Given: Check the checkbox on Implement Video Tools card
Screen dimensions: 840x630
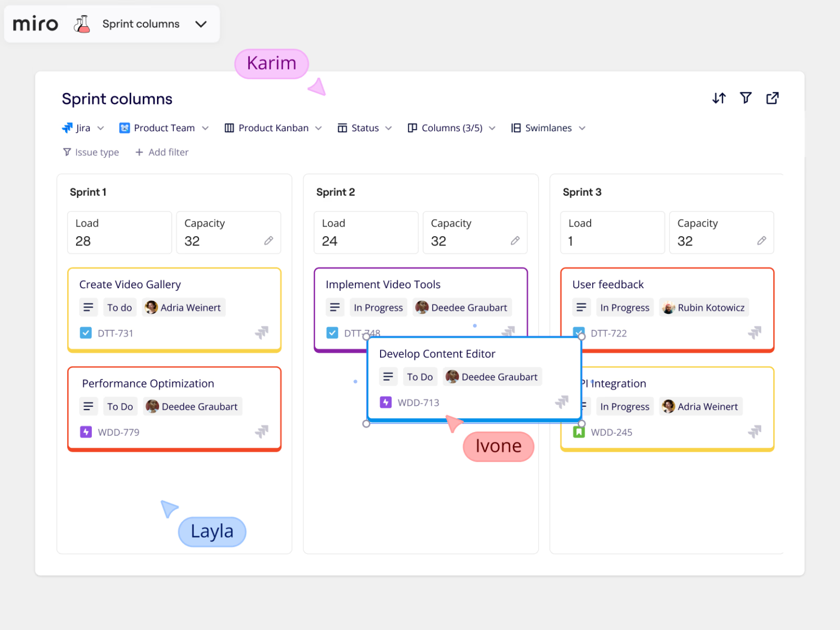Looking at the screenshot, I should tap(332, 332).
